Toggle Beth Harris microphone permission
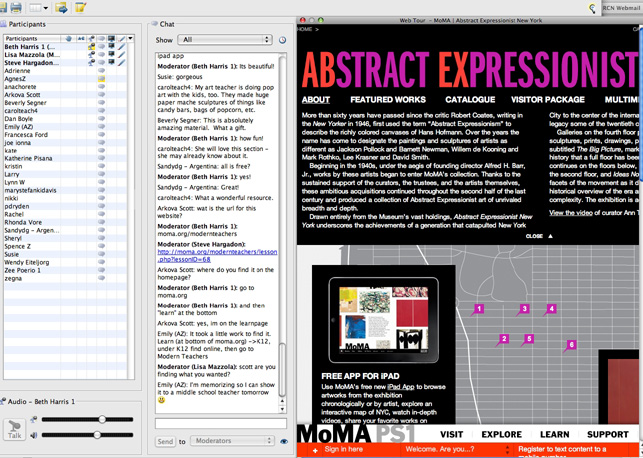643x458 pixels. click(x=91, y=47)
